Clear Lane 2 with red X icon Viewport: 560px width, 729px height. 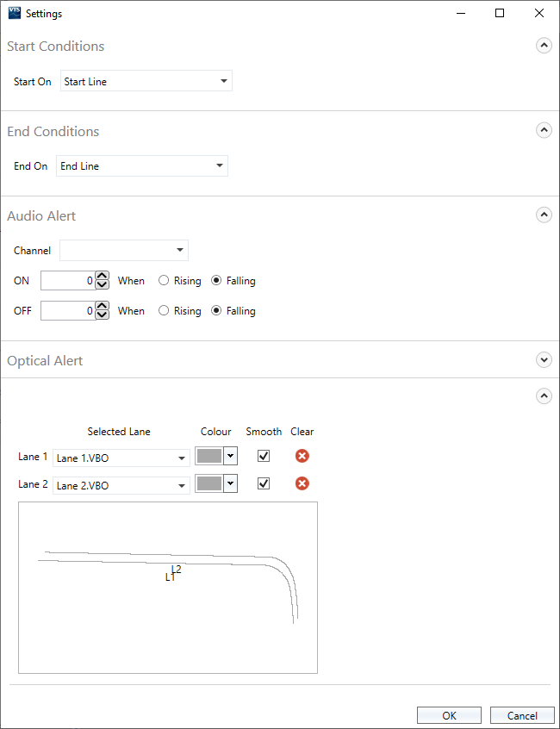(x=302, y=483)
